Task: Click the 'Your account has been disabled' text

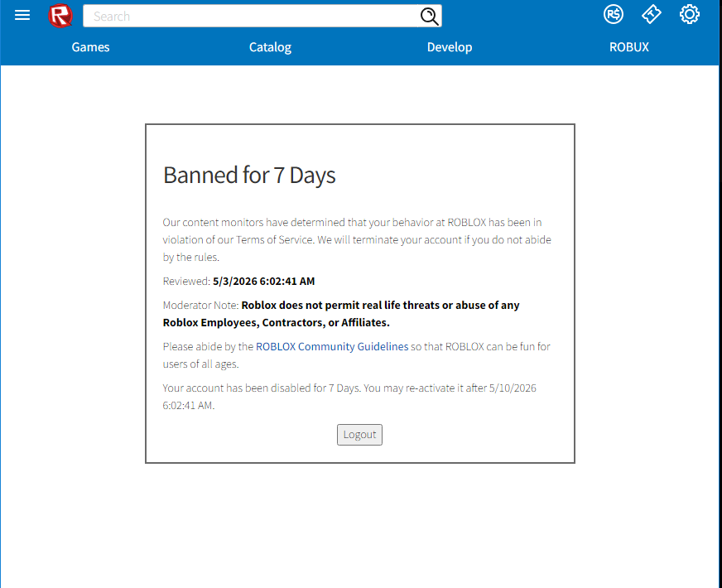Action: [x=349, y=397]
